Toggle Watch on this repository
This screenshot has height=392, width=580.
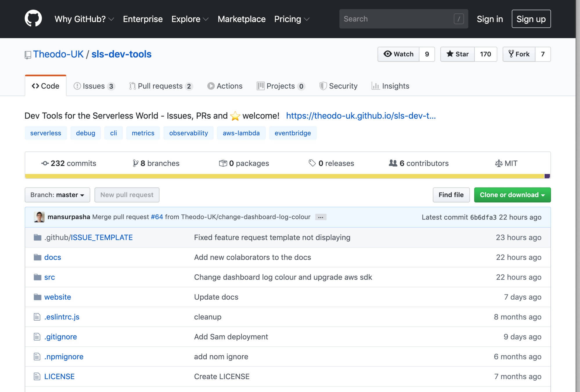click(x=398, y=54)
